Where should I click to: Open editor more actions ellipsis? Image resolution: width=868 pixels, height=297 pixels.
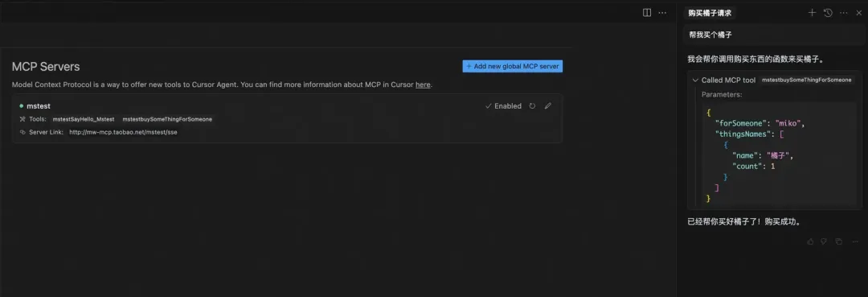[662, 13]
